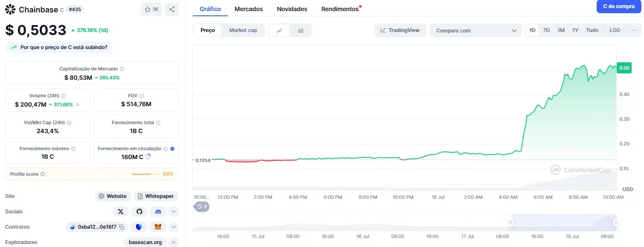The image size is (644, 247).
Task: Add Chainbase to watchlist with star
Action: 151,9
